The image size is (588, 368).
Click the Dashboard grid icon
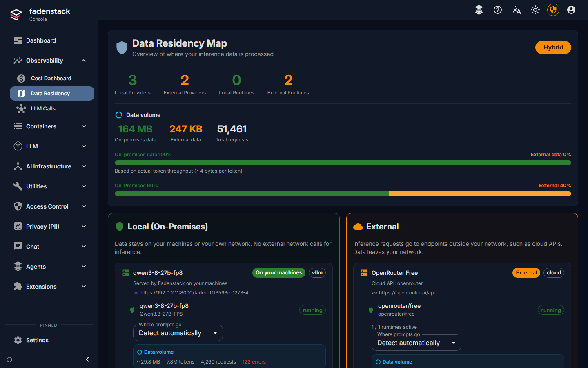18,40
